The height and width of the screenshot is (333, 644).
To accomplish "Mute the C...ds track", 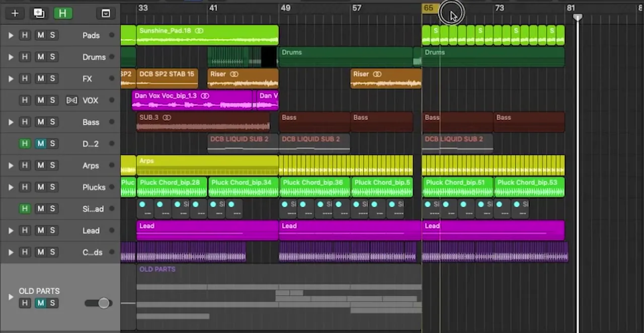I will (40, 252).
